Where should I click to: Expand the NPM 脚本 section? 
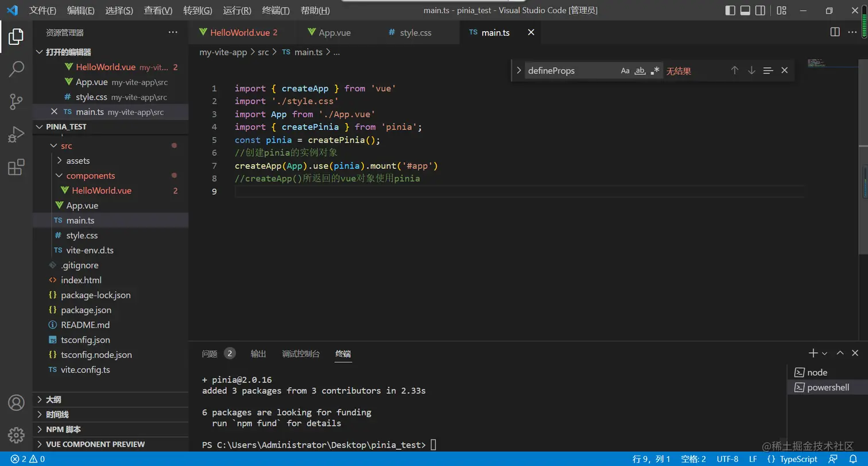pos(111,429)
